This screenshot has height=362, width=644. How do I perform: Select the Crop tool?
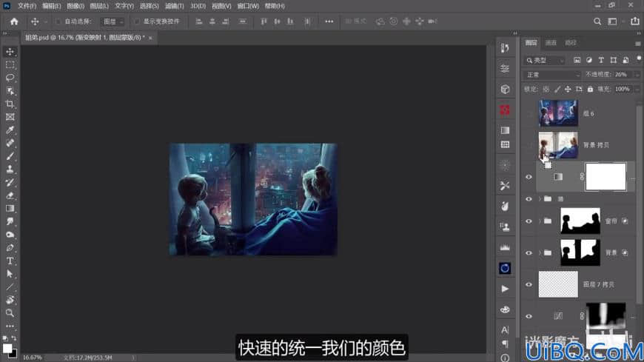point(10,104)
